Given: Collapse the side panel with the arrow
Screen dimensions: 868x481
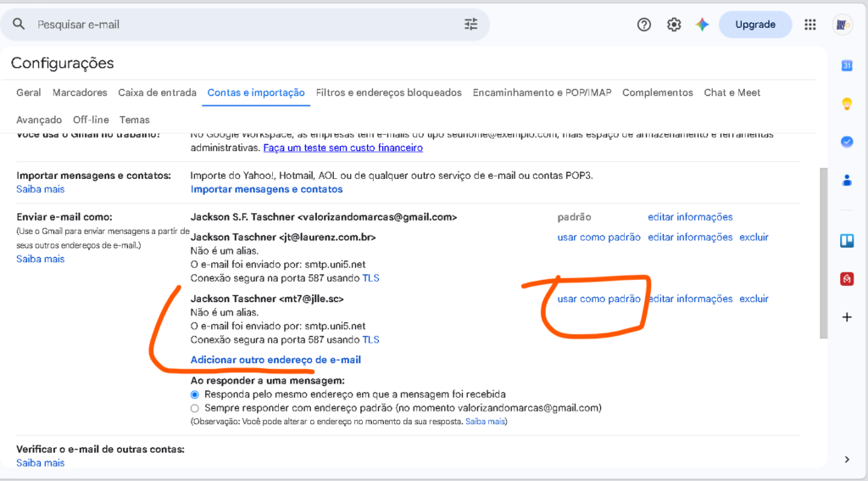Looking at the screenshot, I should pos(847,459).
